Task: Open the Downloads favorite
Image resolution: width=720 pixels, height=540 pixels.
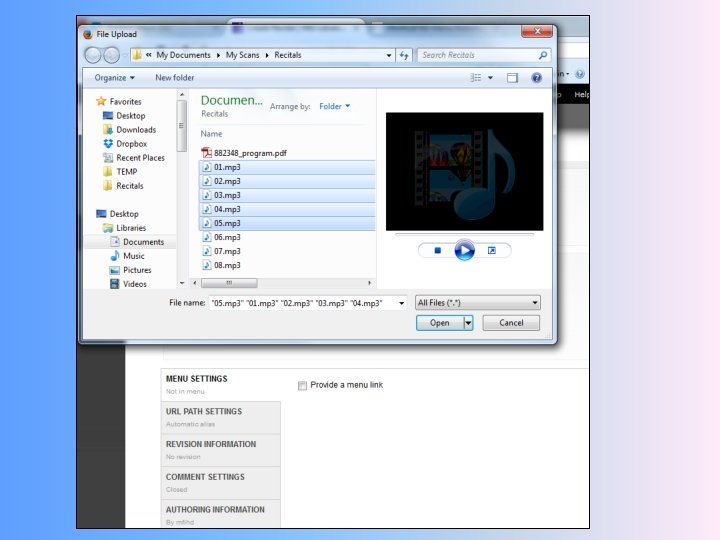Action: 129,129
